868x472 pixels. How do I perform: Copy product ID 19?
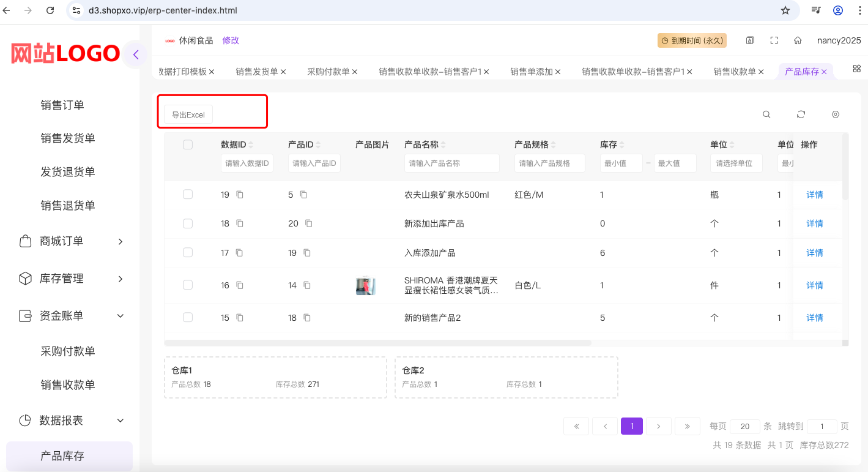pyautogui.click(x=307, y=253)
